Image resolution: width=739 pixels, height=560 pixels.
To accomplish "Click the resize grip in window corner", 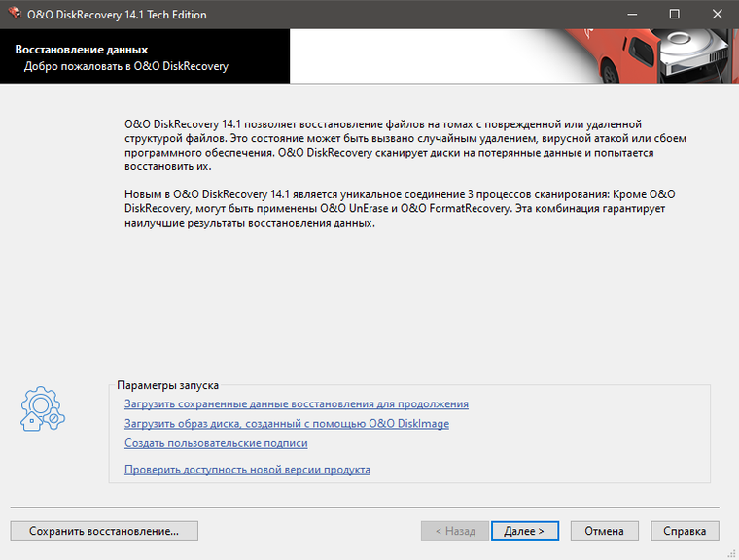I will pos(733,554).
